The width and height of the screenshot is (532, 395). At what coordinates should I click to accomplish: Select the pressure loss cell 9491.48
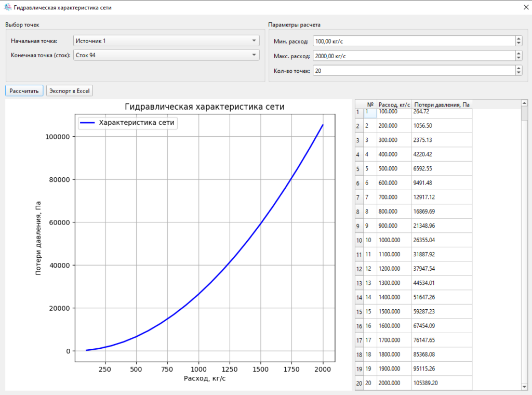(x=442, y=182)
